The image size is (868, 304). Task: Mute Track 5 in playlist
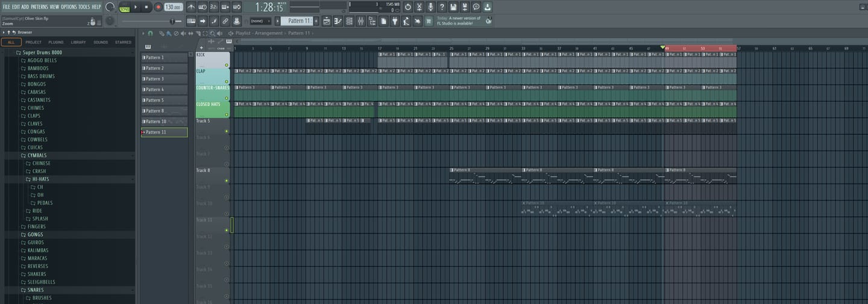(227, 131)
